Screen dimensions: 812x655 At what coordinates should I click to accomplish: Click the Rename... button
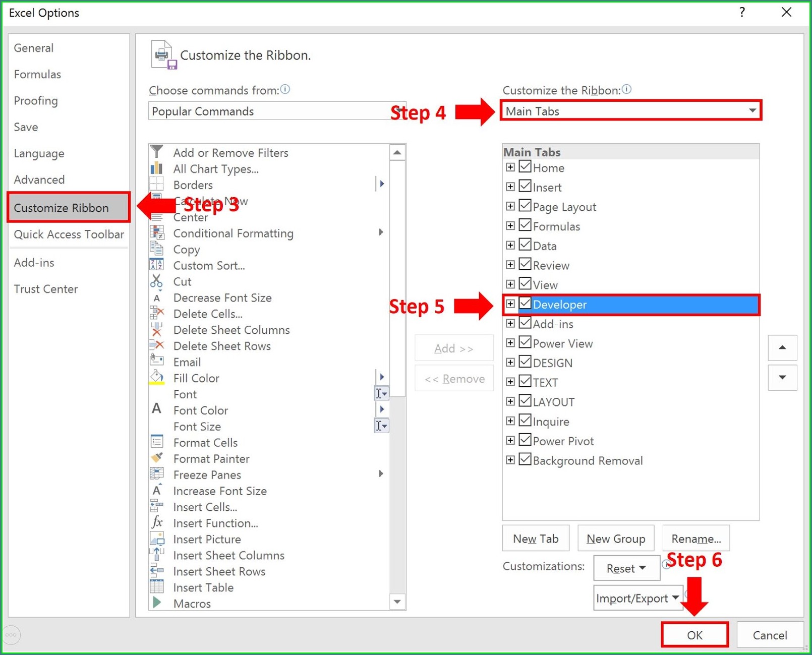click(696, 539)
